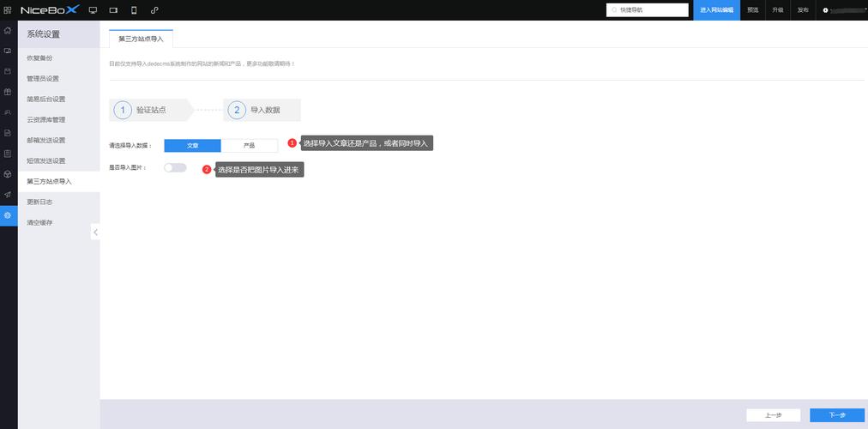Select 产品 as import data type
Screen dimensions: 868x429
click(x=250, y=146)
